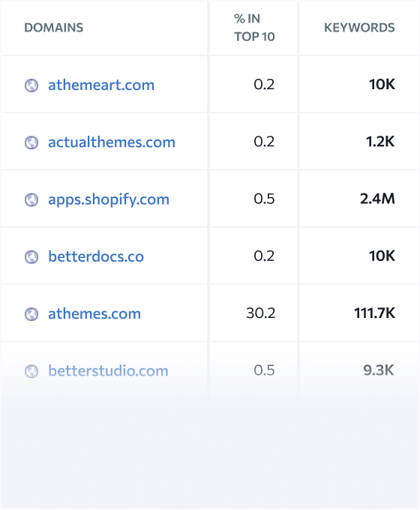Screen dimensions: 420x510
Task: Visit the apps.shopify.com link
Action: click(x=109, y=199)
